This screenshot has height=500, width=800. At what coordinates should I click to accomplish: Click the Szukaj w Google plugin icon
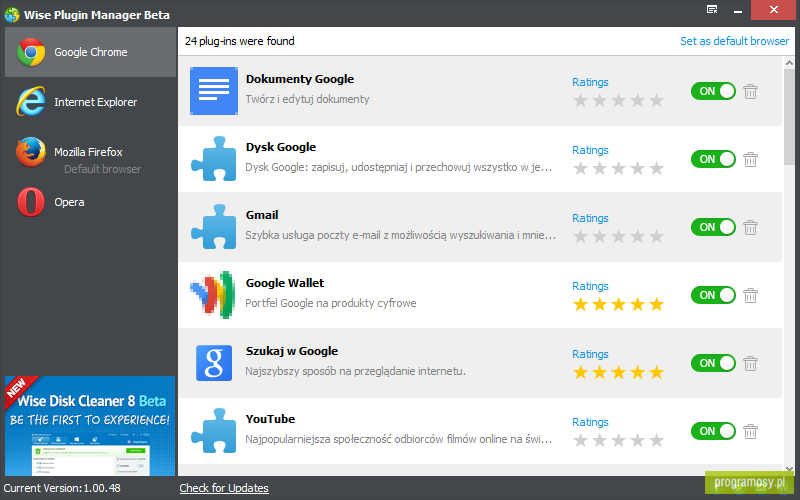point(214,363)
